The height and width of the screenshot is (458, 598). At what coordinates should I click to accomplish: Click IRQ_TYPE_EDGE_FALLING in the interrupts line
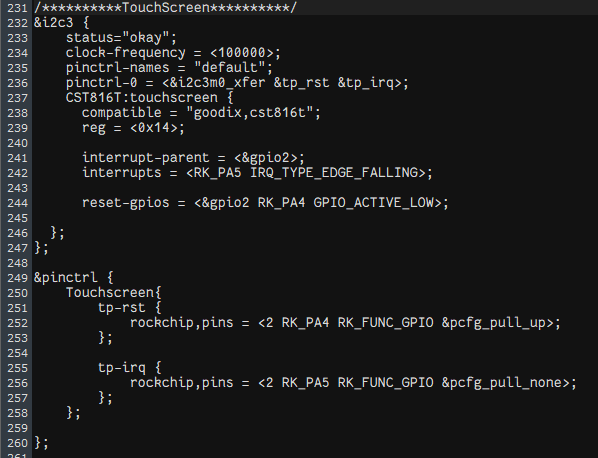coord(334,173)
